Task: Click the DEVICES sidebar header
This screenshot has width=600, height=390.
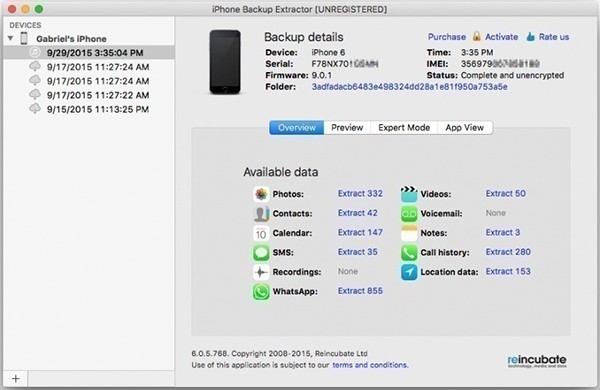Action: [25, 25]
